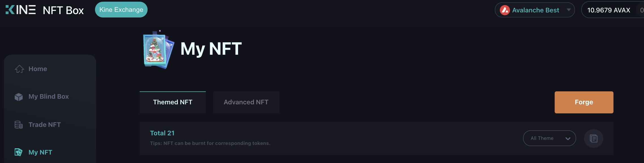Click the list view icon beside All Theme
Viewport: 644px width, 163px height.
593,138
